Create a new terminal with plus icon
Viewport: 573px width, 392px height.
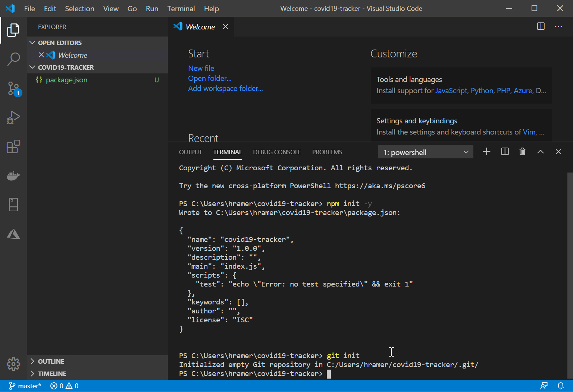point(486,152)
